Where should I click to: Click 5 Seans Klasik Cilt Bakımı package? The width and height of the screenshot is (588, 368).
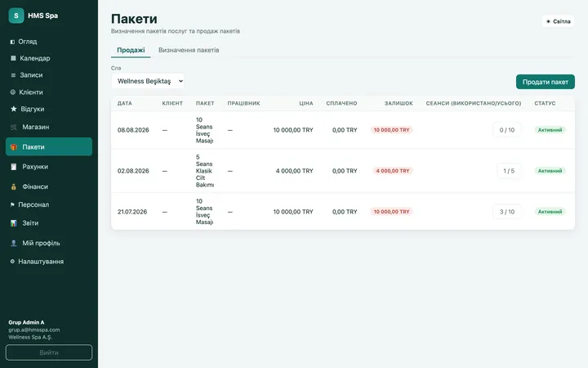point(205,171)
